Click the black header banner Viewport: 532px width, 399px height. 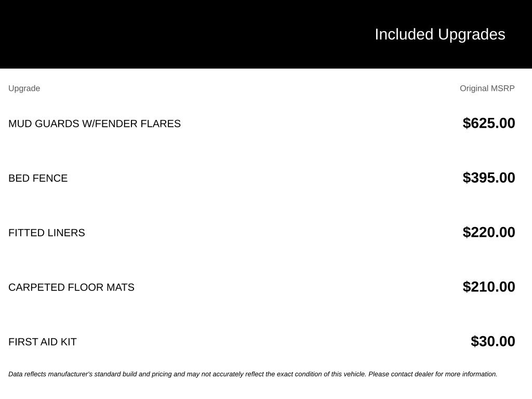tap(266, 34)
